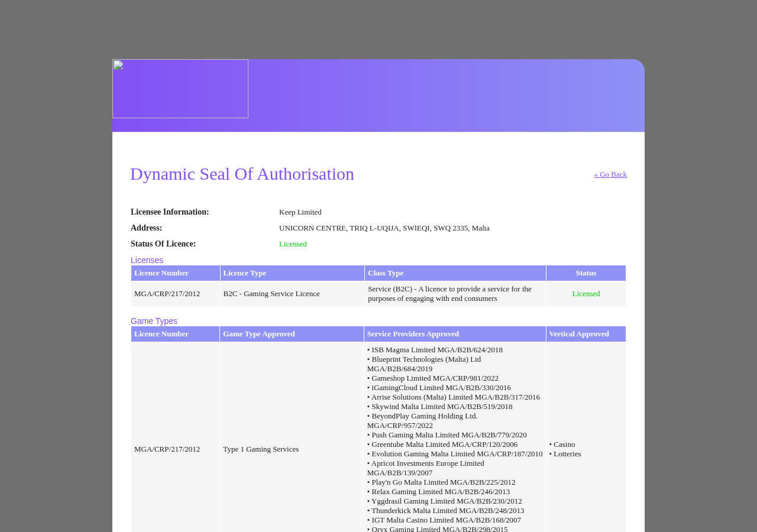
Task: Click the Greentube Malta Limited entry
Action: (x=442, y=445)
